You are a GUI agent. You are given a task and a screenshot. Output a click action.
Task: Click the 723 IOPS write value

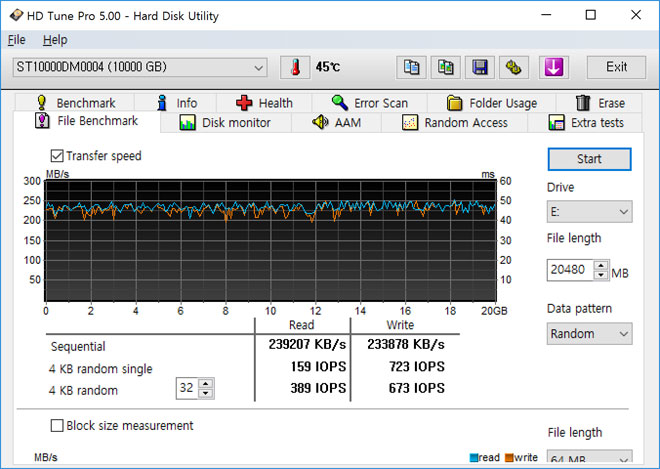(x=417, y=366)
